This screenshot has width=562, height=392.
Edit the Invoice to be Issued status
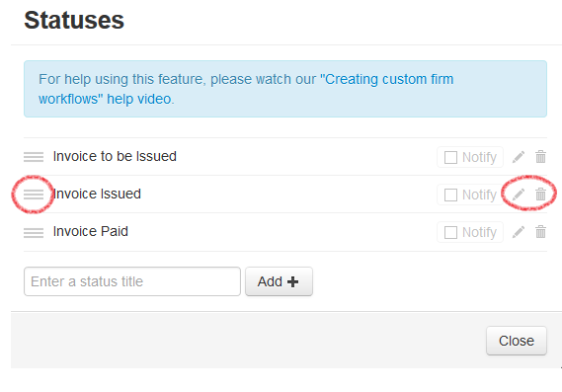519,157
